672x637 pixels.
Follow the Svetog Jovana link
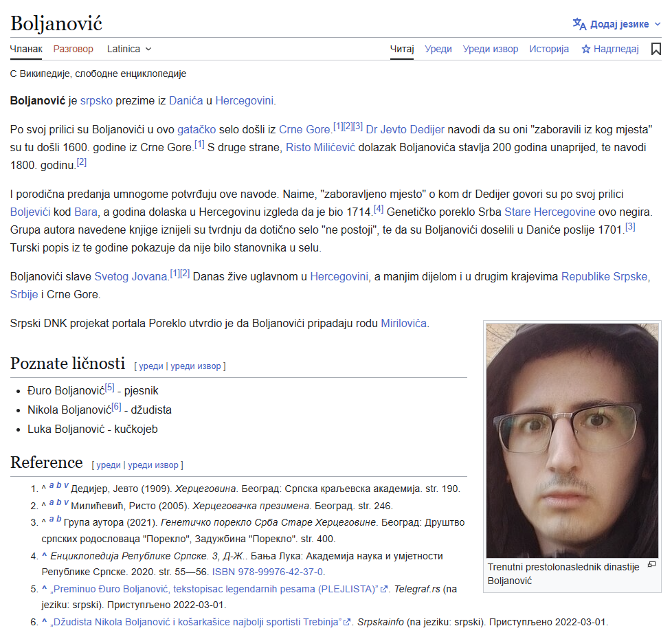(x=131, y=276)
